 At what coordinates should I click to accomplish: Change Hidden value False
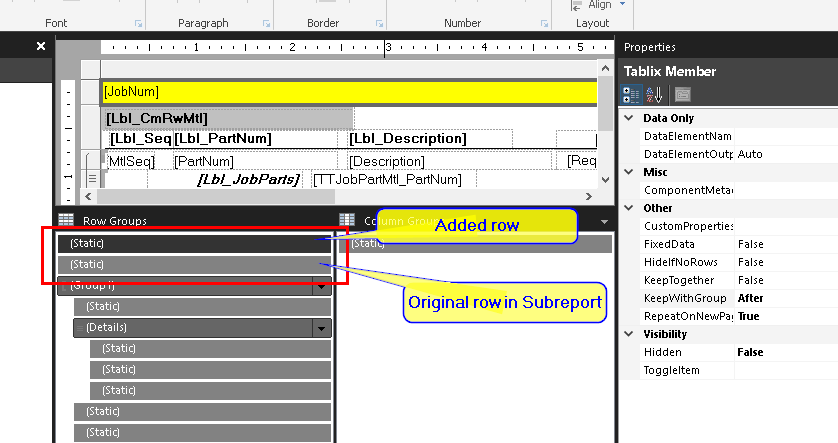[x=786, y=352]
